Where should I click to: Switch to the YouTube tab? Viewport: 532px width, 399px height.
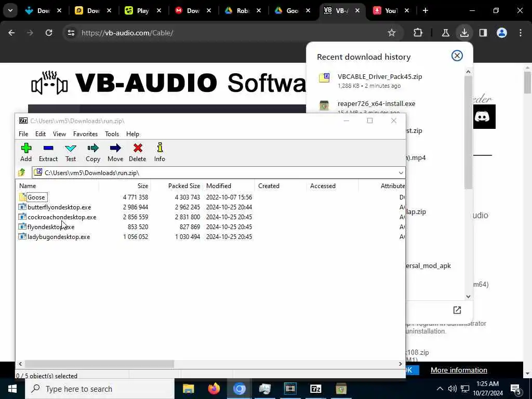click(390, 10)
